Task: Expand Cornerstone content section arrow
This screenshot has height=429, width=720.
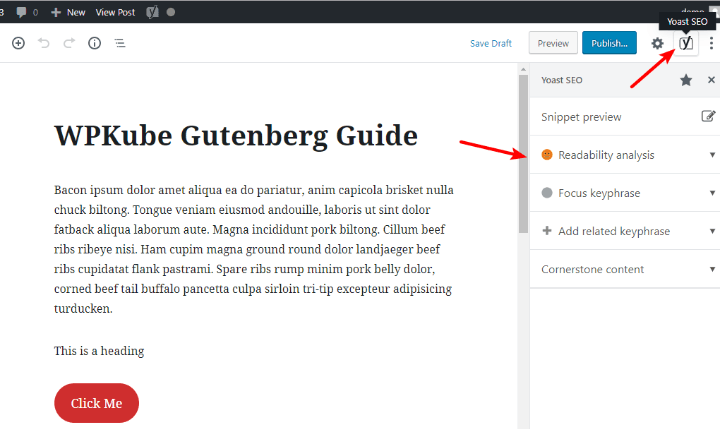Action: click(x=712, y=269)
